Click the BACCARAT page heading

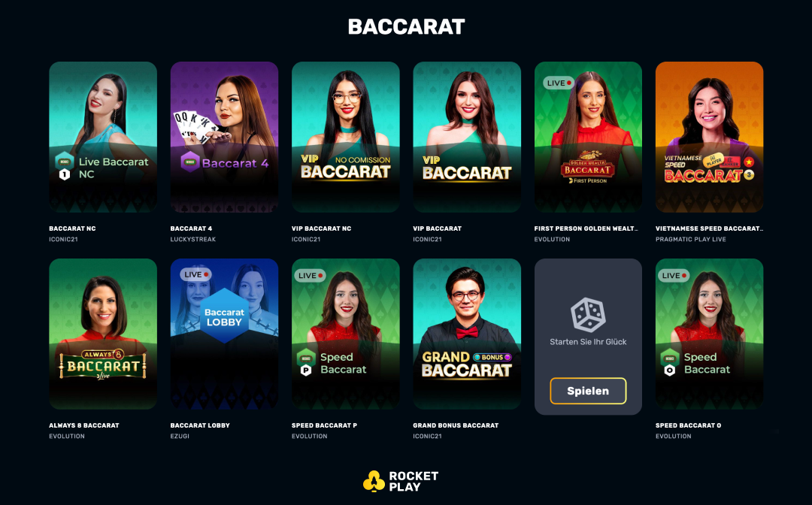coord(406,26)
